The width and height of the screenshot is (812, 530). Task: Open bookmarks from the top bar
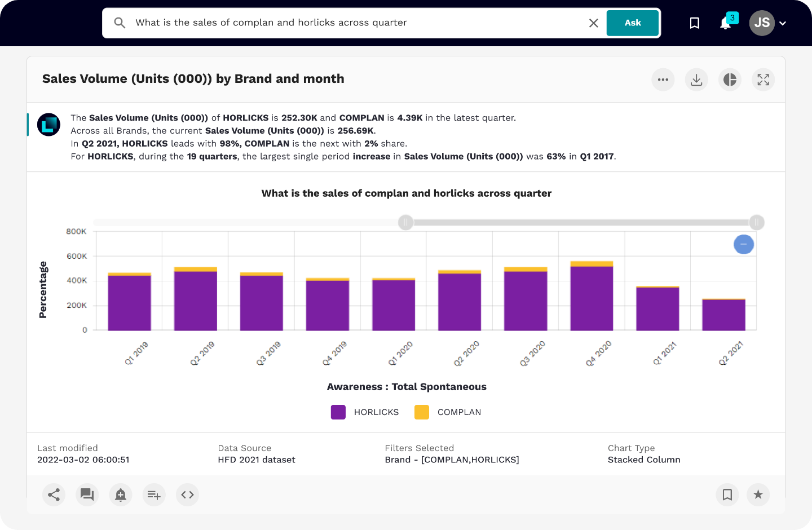(x=695, y=23)
